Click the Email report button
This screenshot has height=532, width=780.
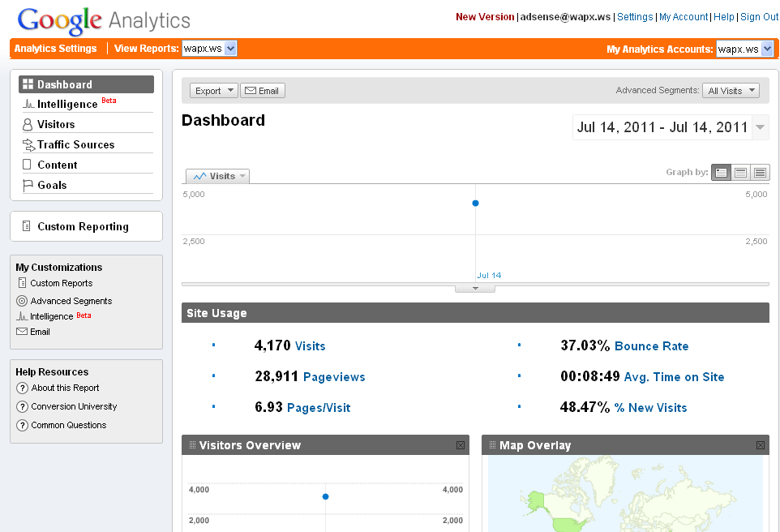point(263,91)
